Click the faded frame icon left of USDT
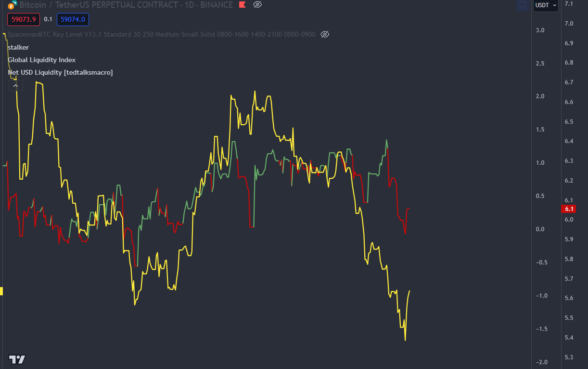This screenshot has height=369, width=588. tap(523, 5)
